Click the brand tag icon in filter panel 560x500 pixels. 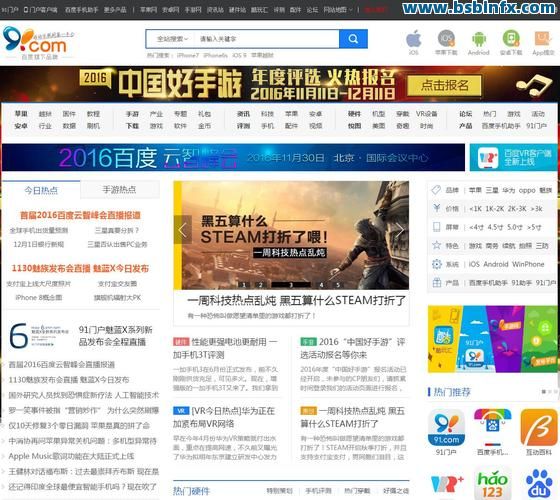click(x=436, y=190)
